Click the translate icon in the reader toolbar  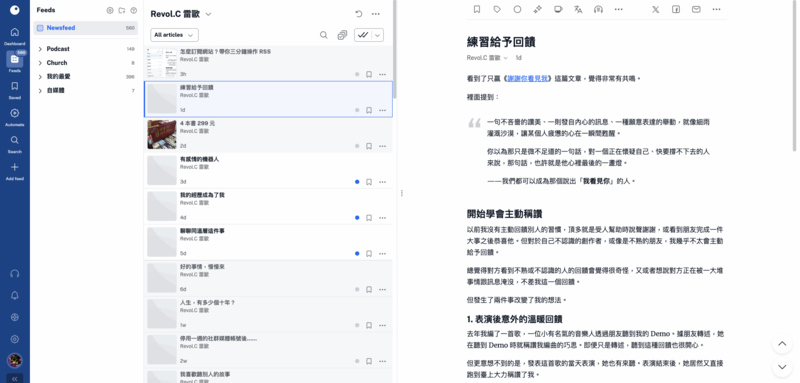point(578,9)
